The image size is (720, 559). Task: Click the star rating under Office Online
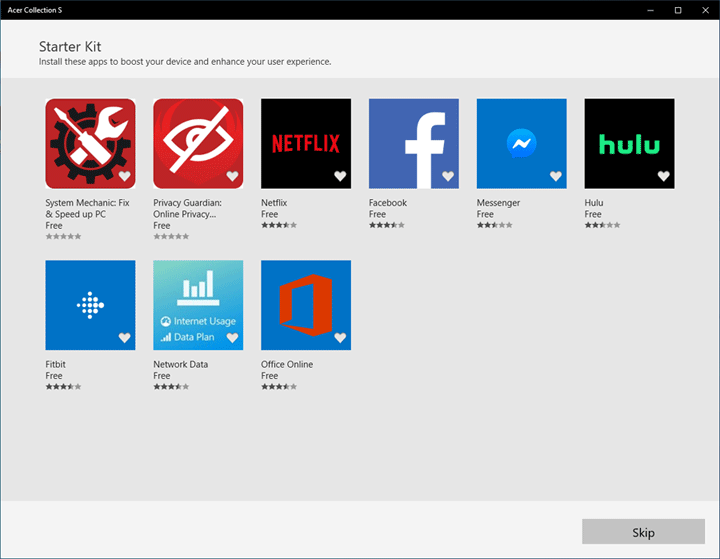pyautogui.click(x=279, y=387)
